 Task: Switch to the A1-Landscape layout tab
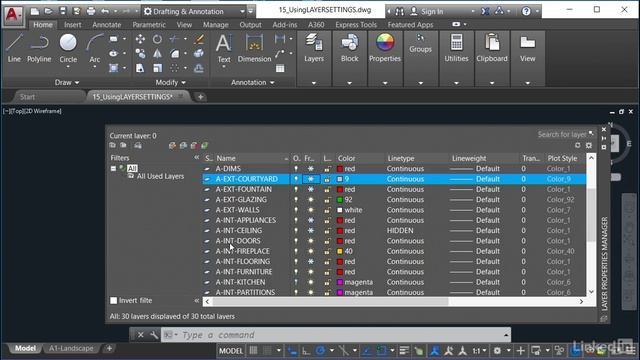[x=71, y=349]
